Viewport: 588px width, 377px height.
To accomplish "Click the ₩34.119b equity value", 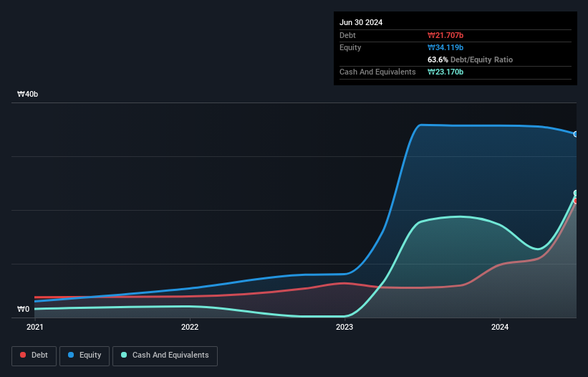I will pyautogui.click(x=445, y=47).
